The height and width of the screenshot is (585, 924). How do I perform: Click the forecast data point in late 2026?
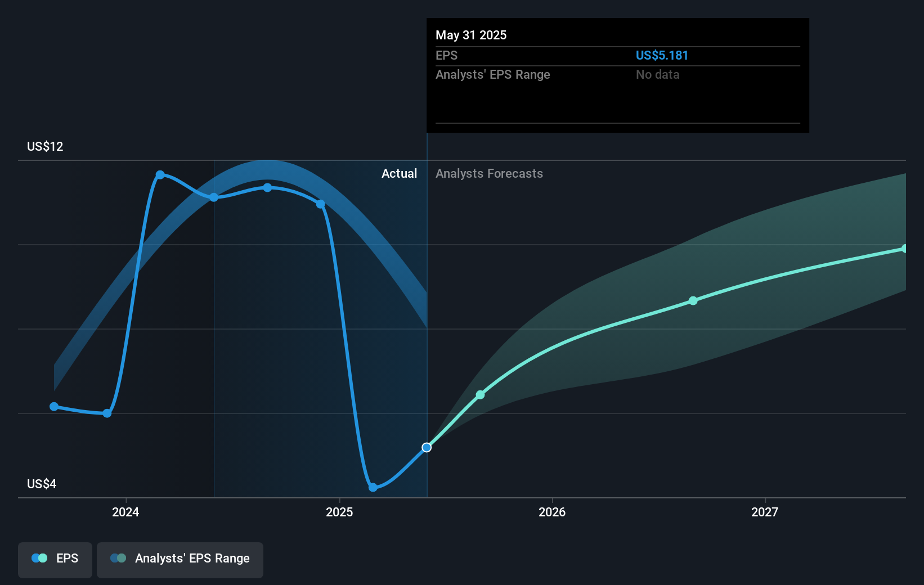[693, 301]
